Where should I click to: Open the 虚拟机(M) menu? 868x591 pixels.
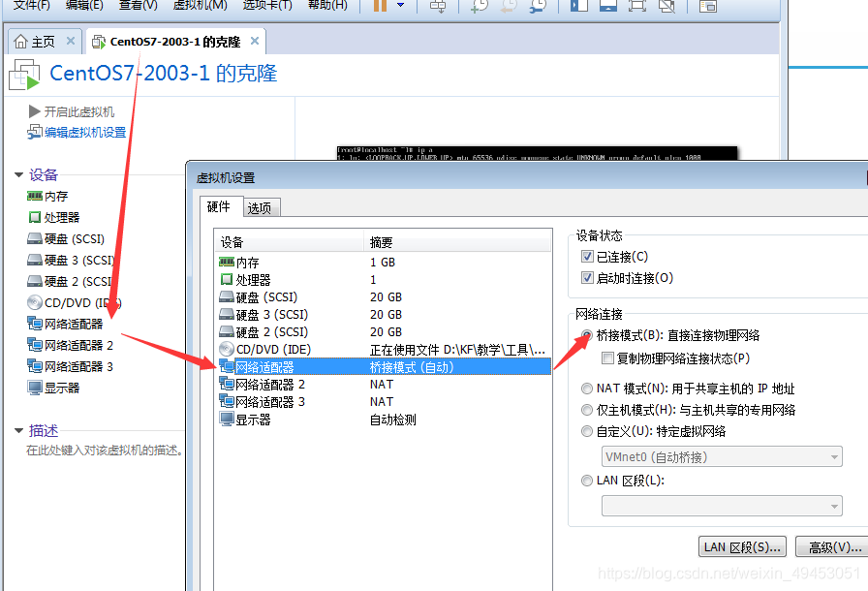pyautogui.click(x=200, y=6)
